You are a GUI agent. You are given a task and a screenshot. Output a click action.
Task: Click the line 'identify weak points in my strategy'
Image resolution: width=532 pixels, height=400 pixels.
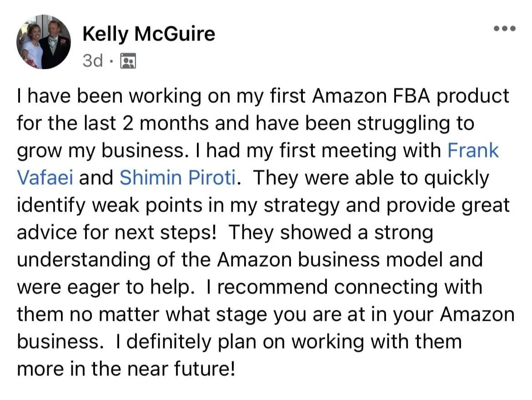point(178,205)
